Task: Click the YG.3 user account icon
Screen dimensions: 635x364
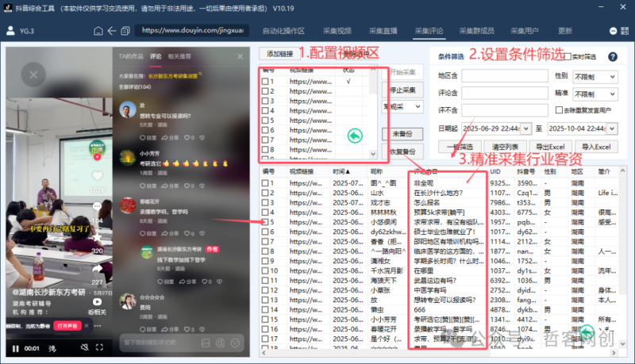Action: coord(11,31)
